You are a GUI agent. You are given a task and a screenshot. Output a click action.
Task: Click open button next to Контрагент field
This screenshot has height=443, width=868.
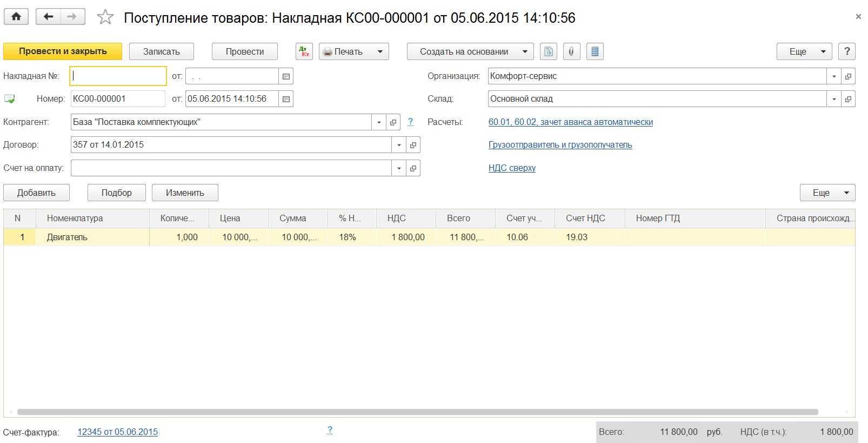pos(393,122)
